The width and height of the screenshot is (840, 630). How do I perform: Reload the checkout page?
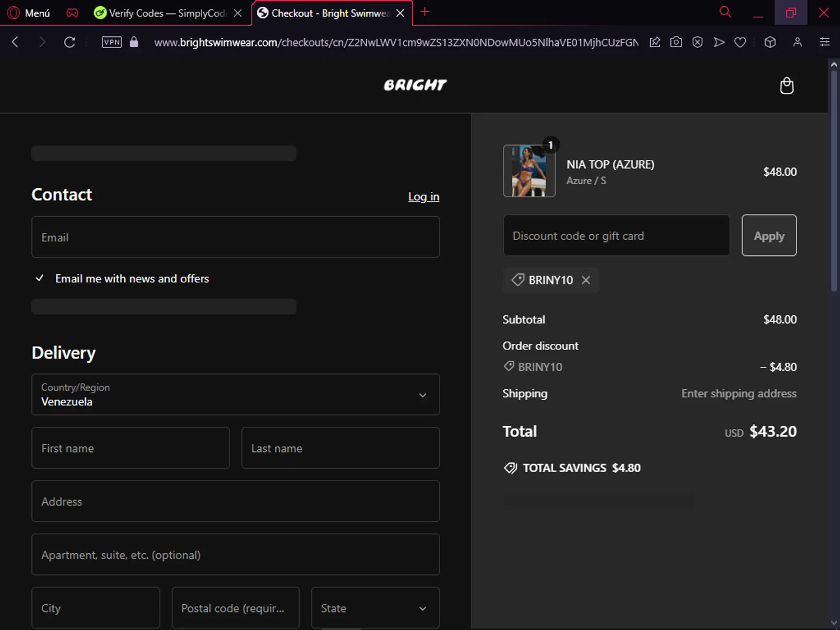point(69,42)
